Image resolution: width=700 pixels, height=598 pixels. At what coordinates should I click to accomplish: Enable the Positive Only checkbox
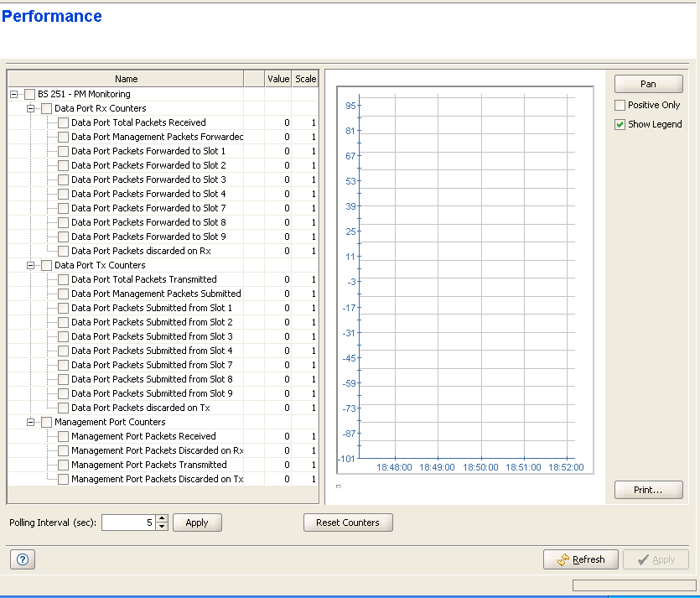[x=620, y=106]
